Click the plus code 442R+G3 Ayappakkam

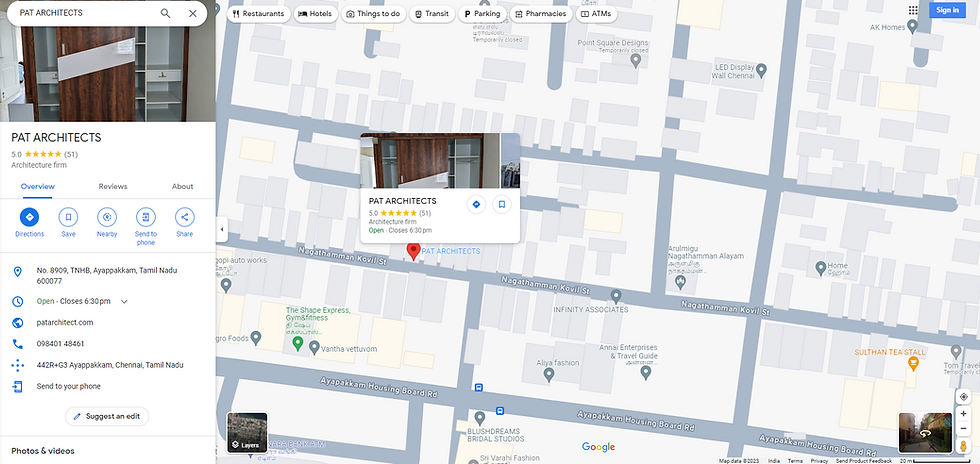[110, 365]
